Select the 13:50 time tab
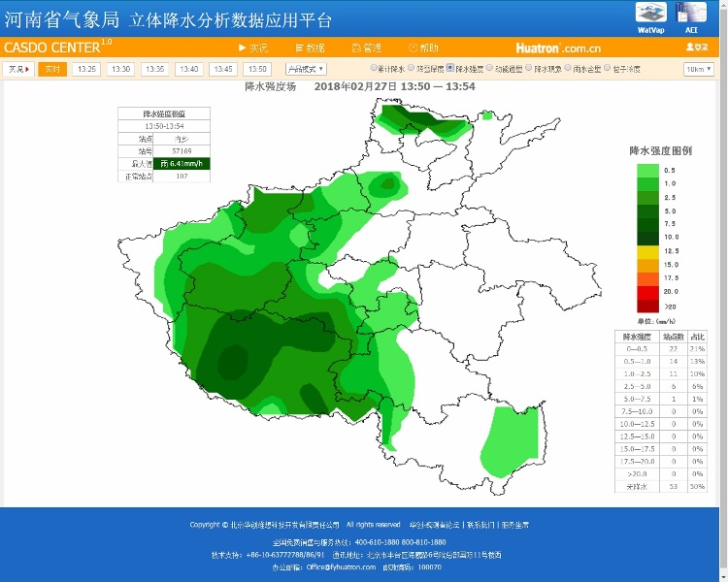 tap(256, 69)
